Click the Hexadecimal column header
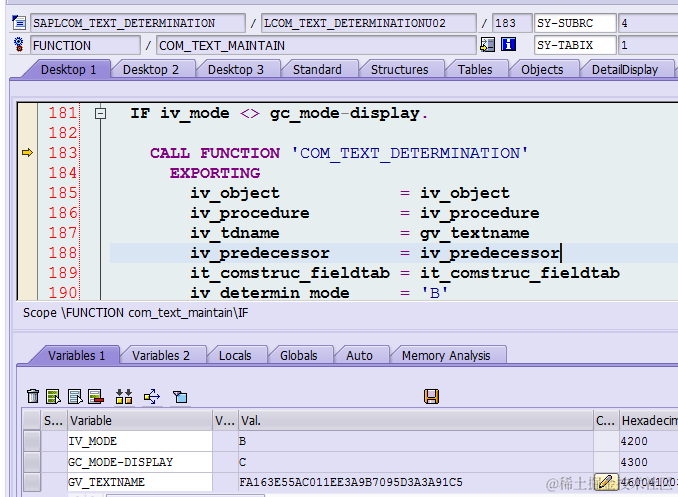The height and width of the screenshot is (497, 678). tap(649, 420)
